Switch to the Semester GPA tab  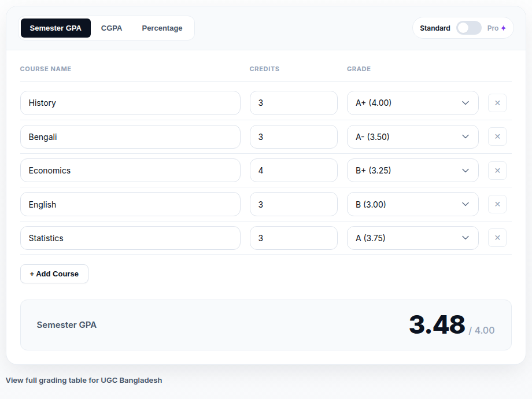[56, 28]
